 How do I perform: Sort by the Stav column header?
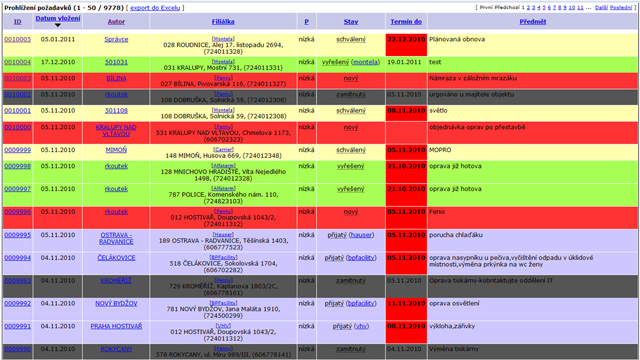[351, 22]
